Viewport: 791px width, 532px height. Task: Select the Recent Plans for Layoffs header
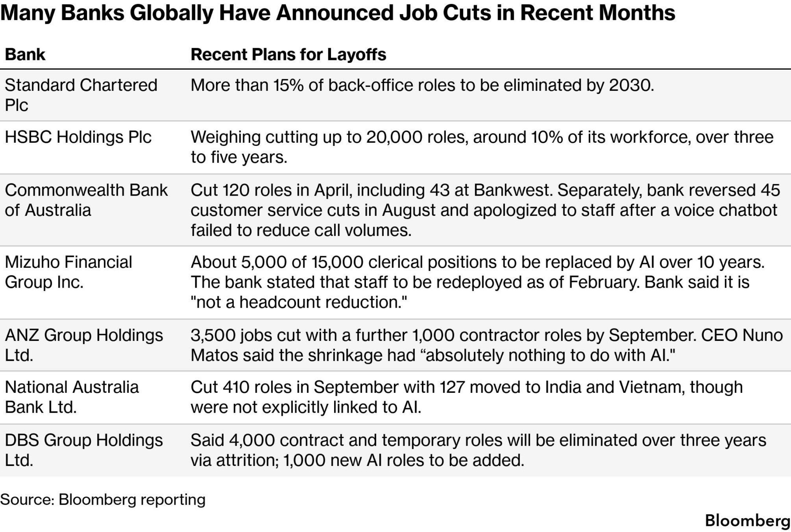coord(288,54)
